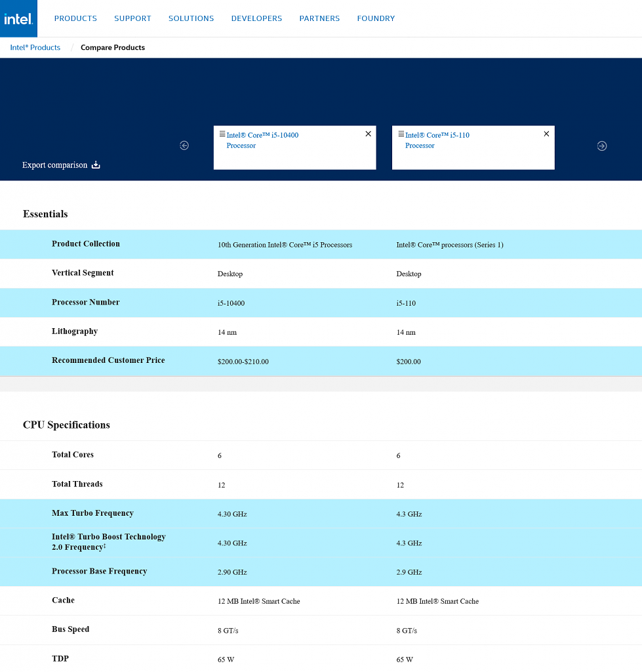
Task: Click Intel Core processors (Series 1) text
Action: pos(450,245)
